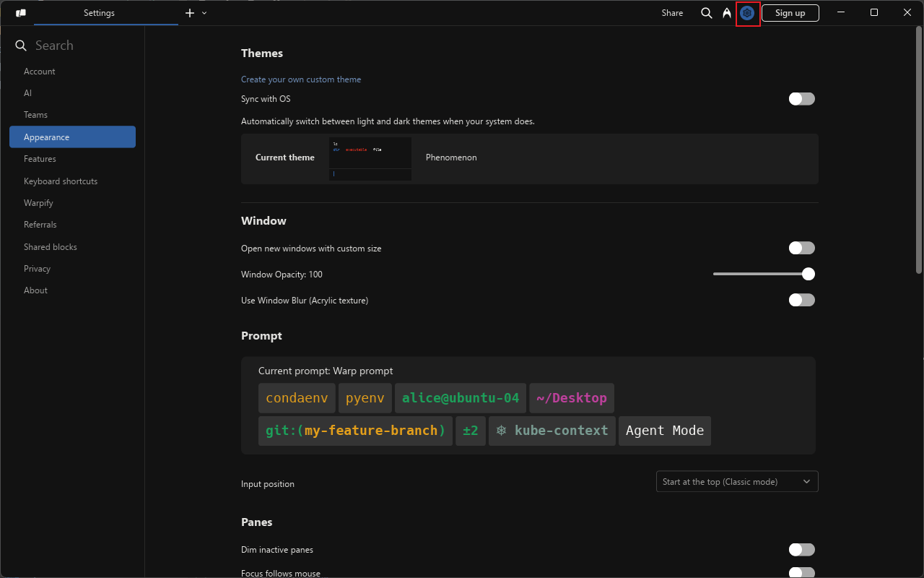This screenshot has width=924, height=578.
Task: Click the Window Opacity slider handle
Action: point(808,274)
